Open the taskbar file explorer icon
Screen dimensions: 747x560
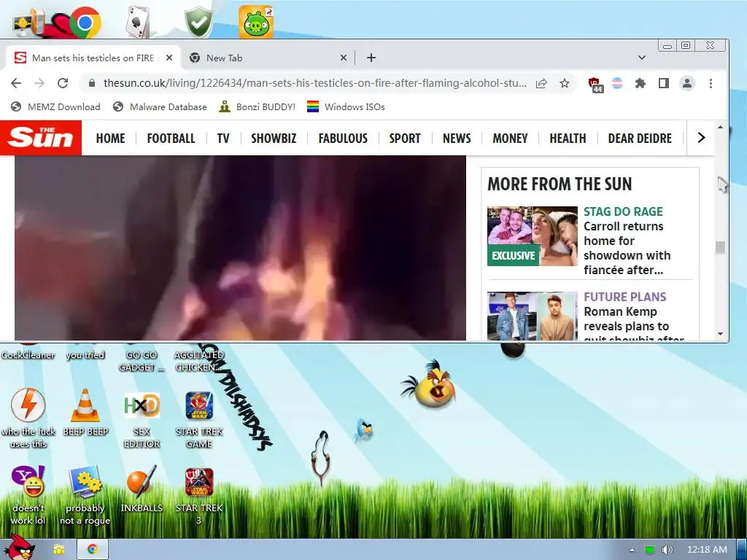(58, 550)
